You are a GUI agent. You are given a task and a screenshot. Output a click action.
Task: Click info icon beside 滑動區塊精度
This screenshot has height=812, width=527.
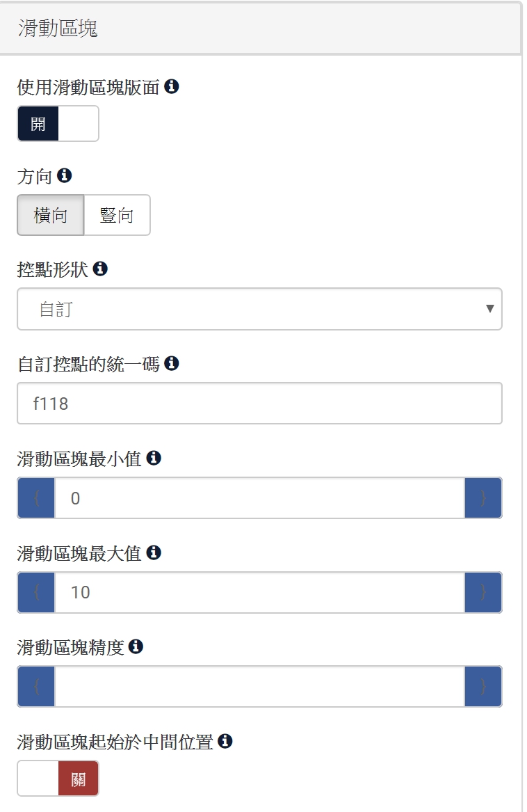click(136, 646)
